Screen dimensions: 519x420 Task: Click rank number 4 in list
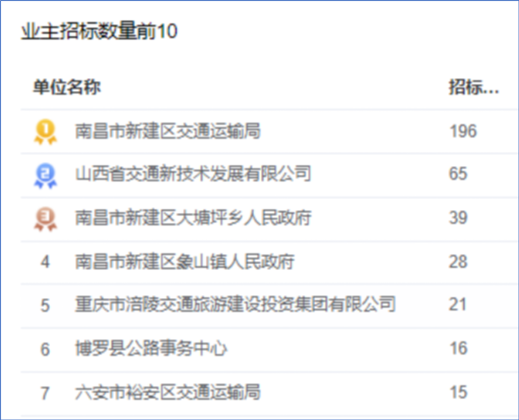45,262
